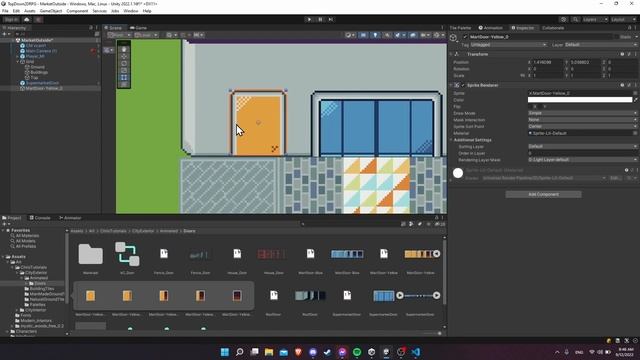
Task: Click the Step frame button
Action: (331, 19)
